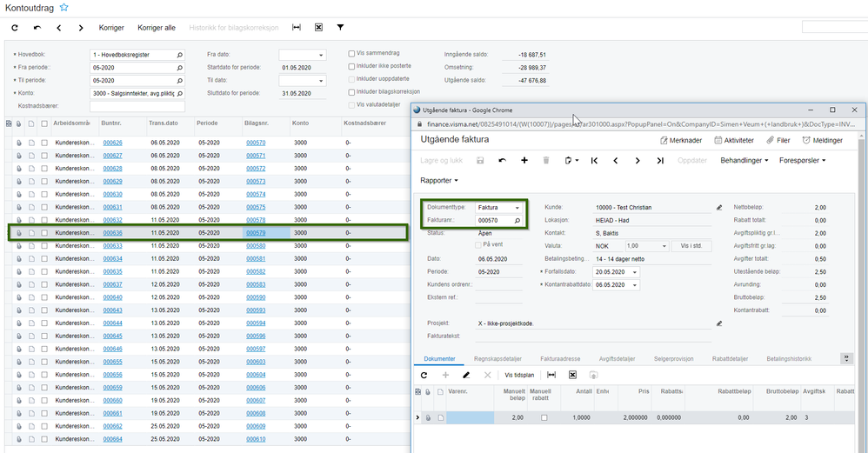
Task: Tick Inkluder ikke posterte checkbox
Action: pos(351,66)
